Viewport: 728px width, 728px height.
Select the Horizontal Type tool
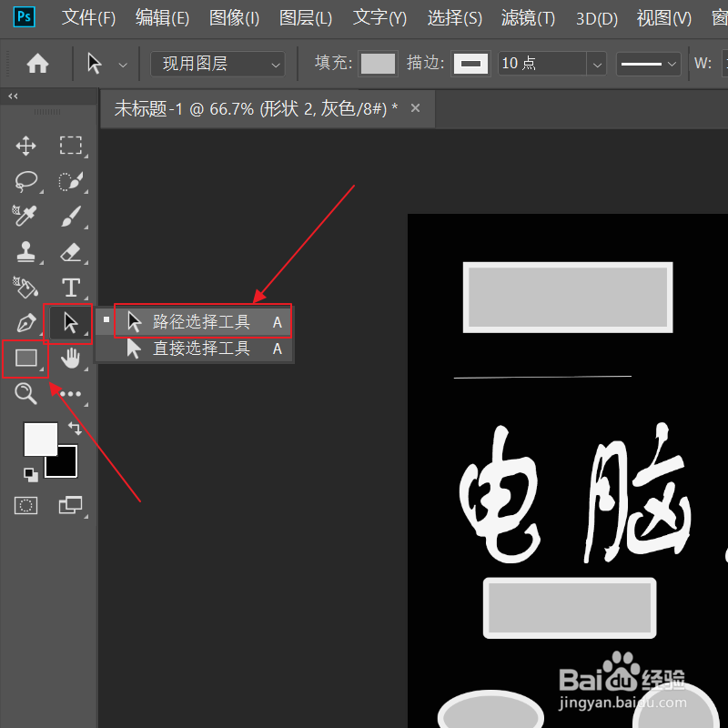point(71,288)
